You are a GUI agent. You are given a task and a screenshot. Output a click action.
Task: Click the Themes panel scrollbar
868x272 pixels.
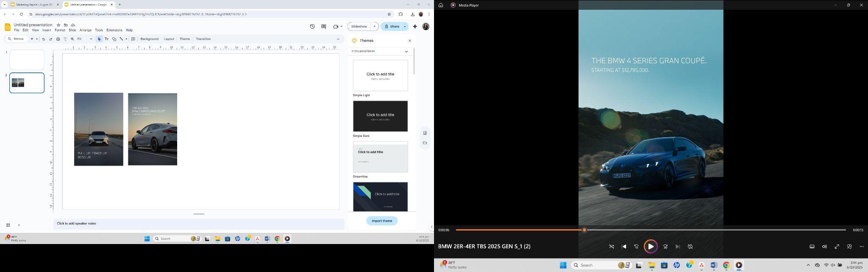coord(414,62)
